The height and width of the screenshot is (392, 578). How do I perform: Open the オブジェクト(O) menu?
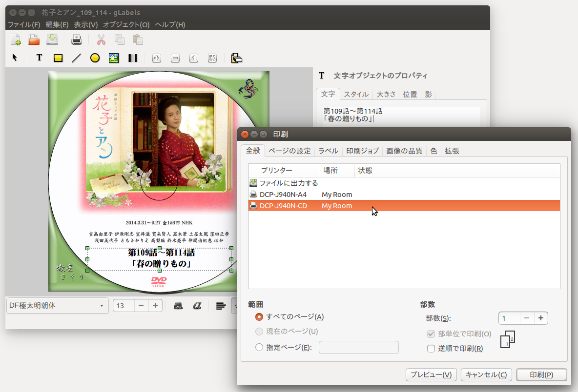pos(126,25)
